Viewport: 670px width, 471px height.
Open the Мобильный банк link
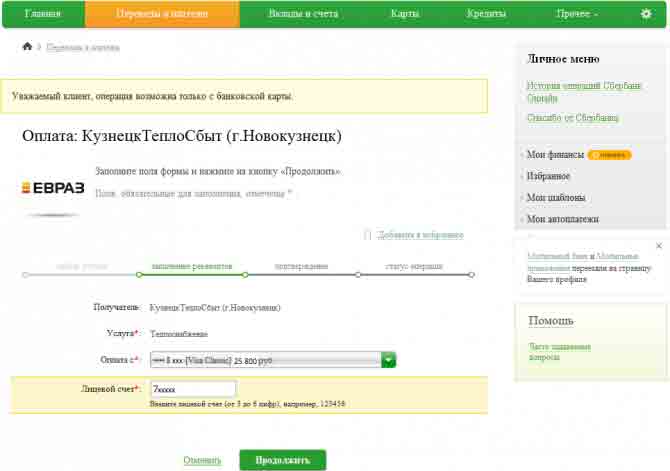click(558, 256)
